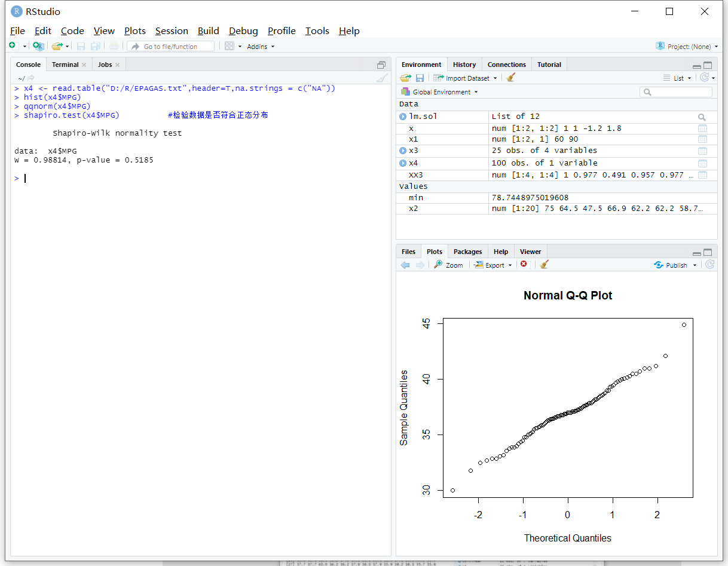728x566 pixels.
Task: Open the Import Dataset dropdown
Action: point(465,78)
